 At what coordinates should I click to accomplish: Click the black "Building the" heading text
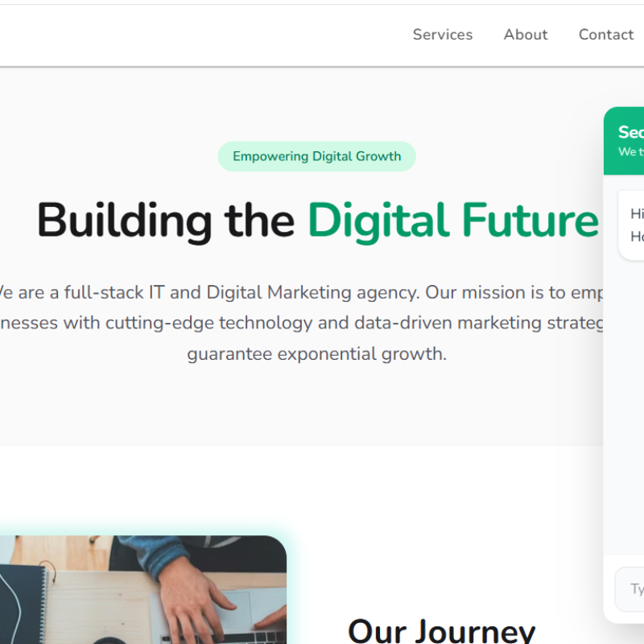click(166, 221)
